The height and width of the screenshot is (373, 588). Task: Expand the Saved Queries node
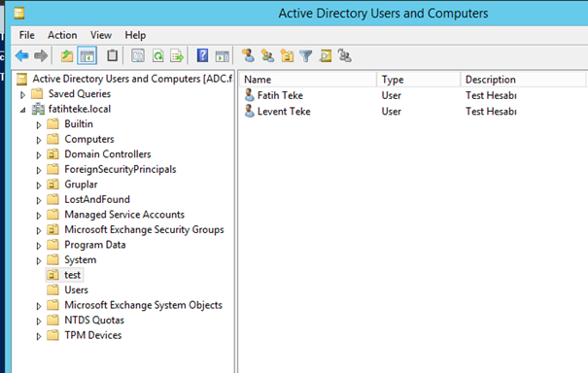[22, 95]
